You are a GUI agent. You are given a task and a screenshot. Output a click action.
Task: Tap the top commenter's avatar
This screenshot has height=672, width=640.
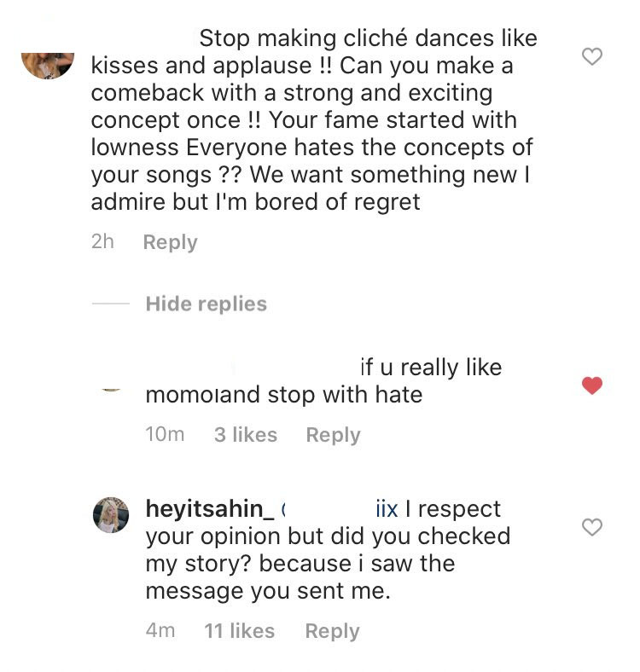coord(48,65)
